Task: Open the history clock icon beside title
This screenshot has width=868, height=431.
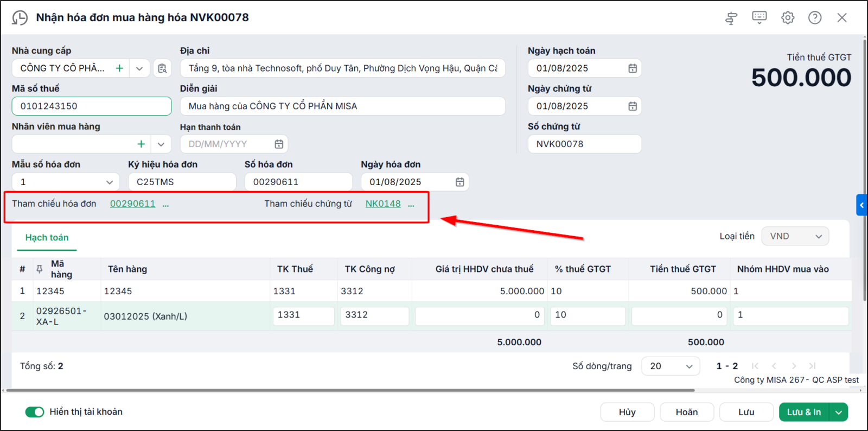Action: tap(20, 18)
